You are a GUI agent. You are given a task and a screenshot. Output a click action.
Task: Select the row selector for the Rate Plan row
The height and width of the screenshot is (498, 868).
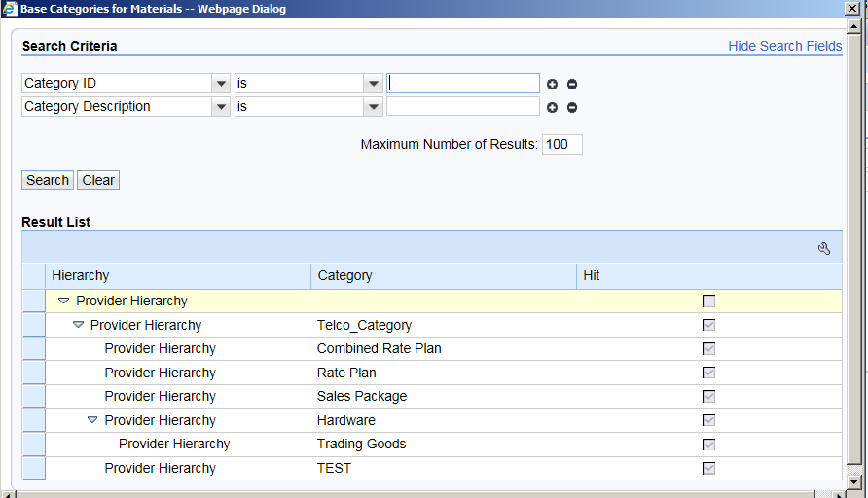click(33, 373)
